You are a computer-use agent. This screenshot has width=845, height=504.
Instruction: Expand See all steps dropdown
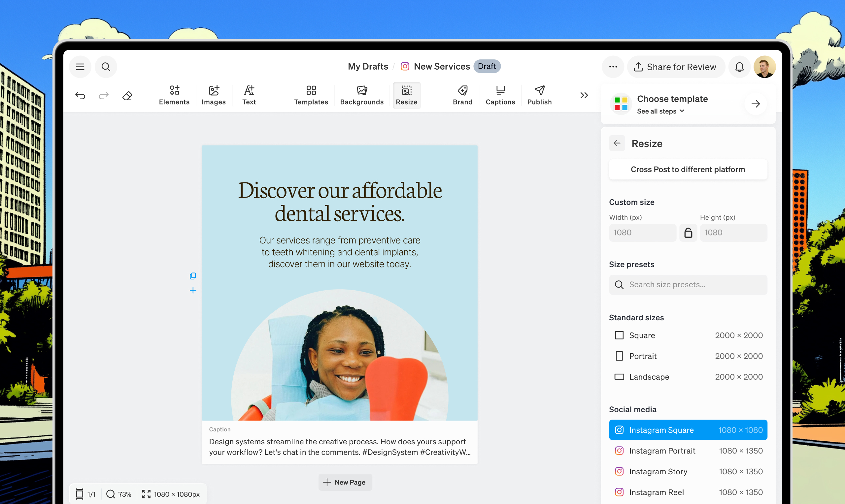coord(660,111)
